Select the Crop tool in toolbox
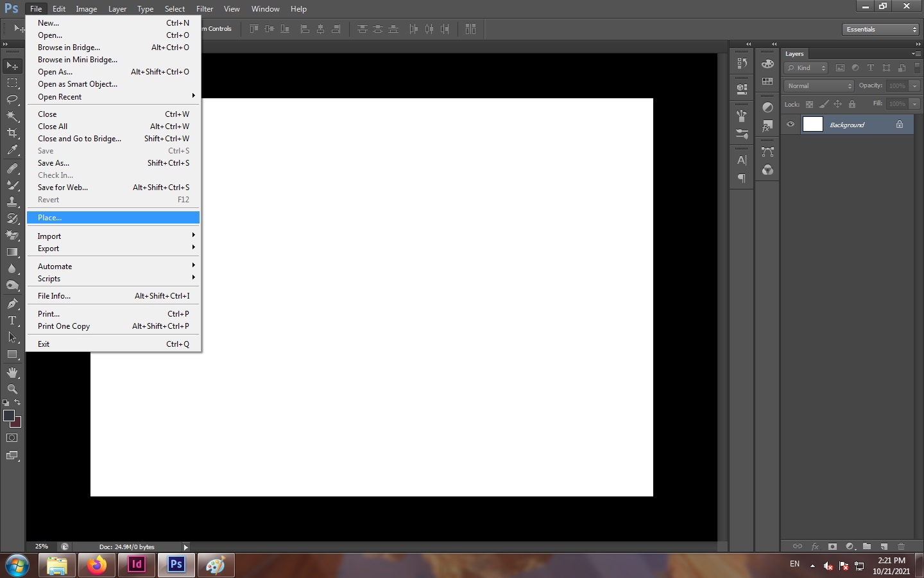 [x=12, y=133]
